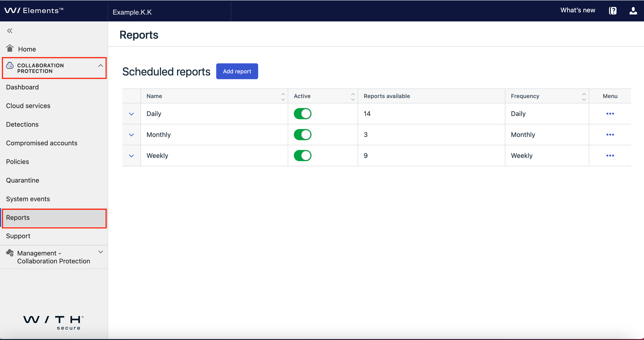This screenshot has height=340, width=644.
Task: Sort table by Active column arrows
Action: tap(353, 97)
